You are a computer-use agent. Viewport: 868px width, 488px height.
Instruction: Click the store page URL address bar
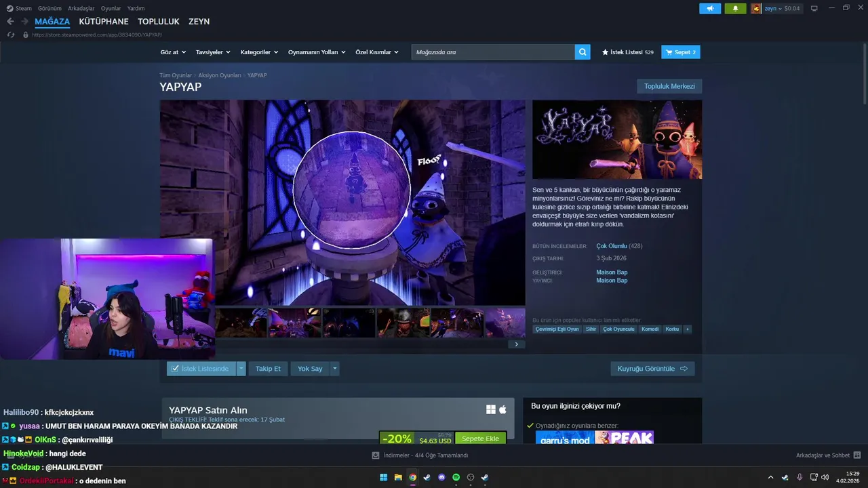[98, 35]
